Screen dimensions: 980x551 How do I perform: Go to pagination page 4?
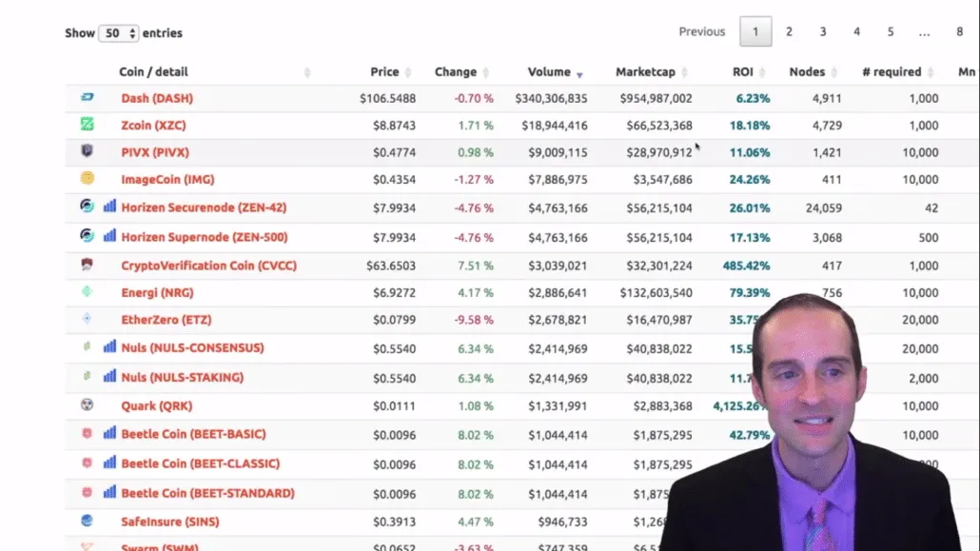tap(857, 31)
